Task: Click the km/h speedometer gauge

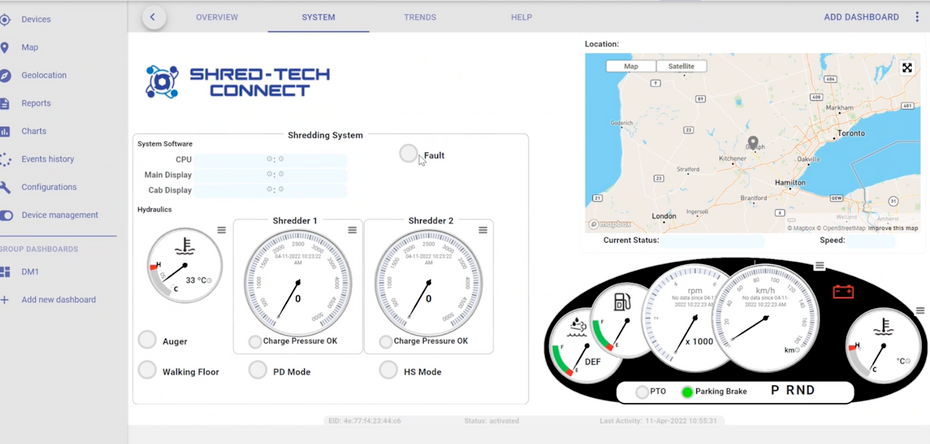Action: (x=766, y=318)
